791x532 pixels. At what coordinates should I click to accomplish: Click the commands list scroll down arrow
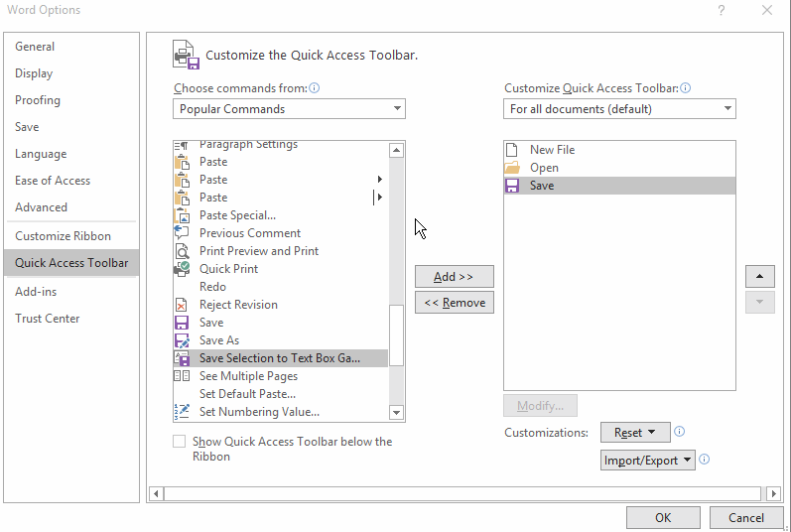397,413
